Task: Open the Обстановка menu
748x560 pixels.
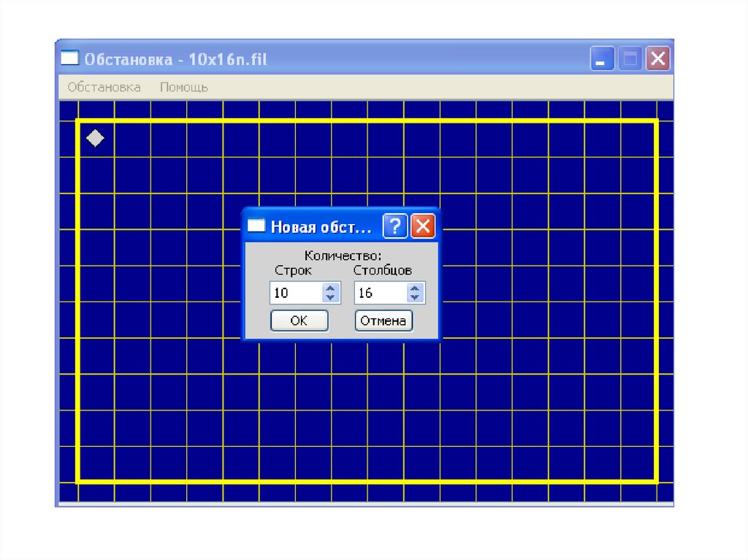Action: (x=104, y=88)
